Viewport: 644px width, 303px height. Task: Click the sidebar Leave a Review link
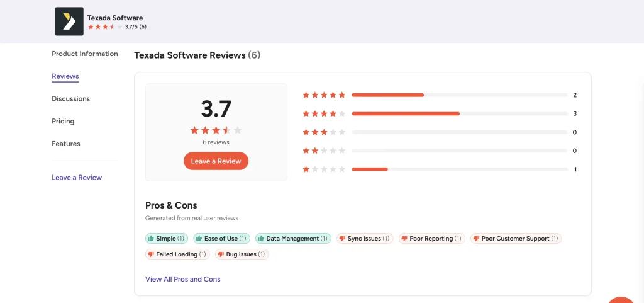[77, 178]
